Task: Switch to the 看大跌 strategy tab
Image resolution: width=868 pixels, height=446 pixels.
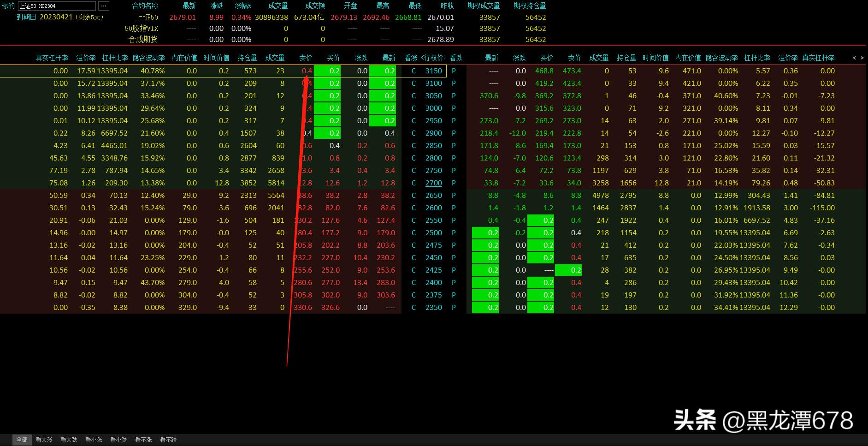Action: pos(69,440)
